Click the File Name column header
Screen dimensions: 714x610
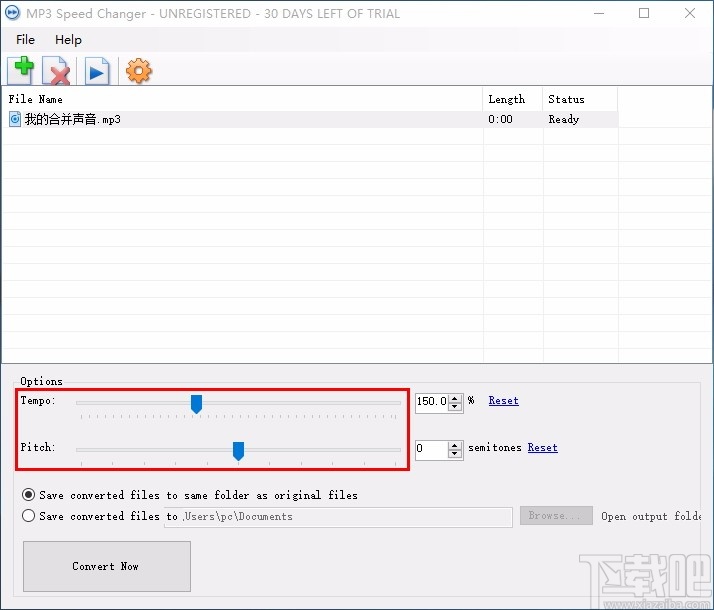coord(243,99)
